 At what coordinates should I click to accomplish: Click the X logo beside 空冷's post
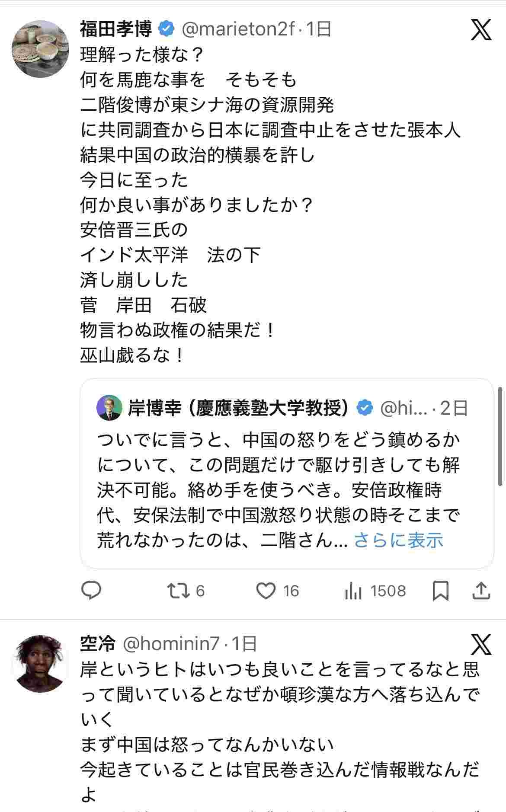pyautogui.click(x=481, y=645)
